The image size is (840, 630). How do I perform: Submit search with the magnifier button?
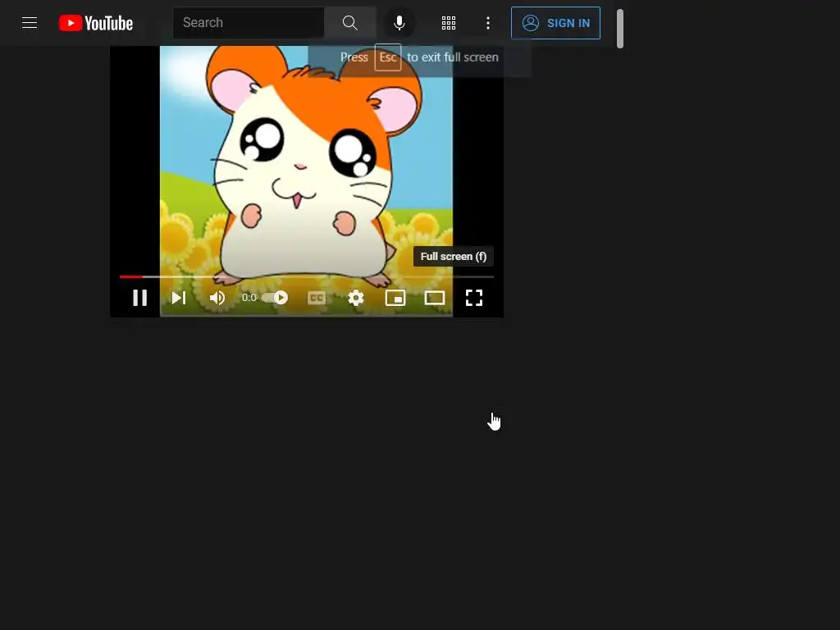[x=349, y=22]
